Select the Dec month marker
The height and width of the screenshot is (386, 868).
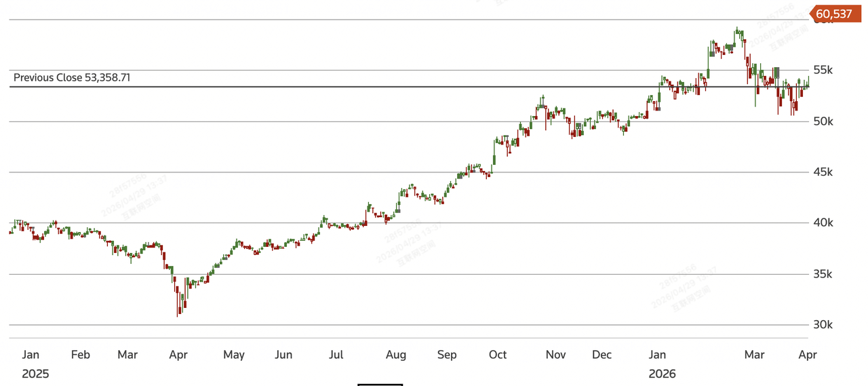click(x=601, y=355)
